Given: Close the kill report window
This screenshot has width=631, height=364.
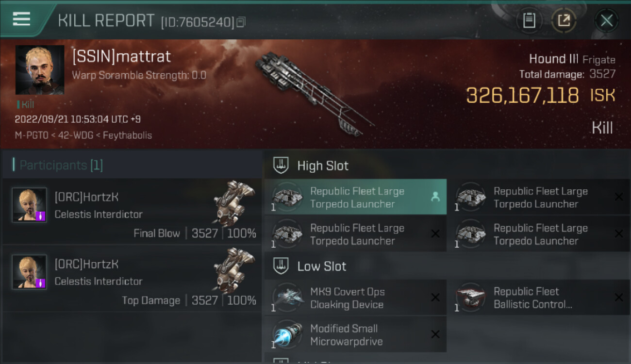Looking at the screenshot, I should pyautogui.click(x=607, y=20).
